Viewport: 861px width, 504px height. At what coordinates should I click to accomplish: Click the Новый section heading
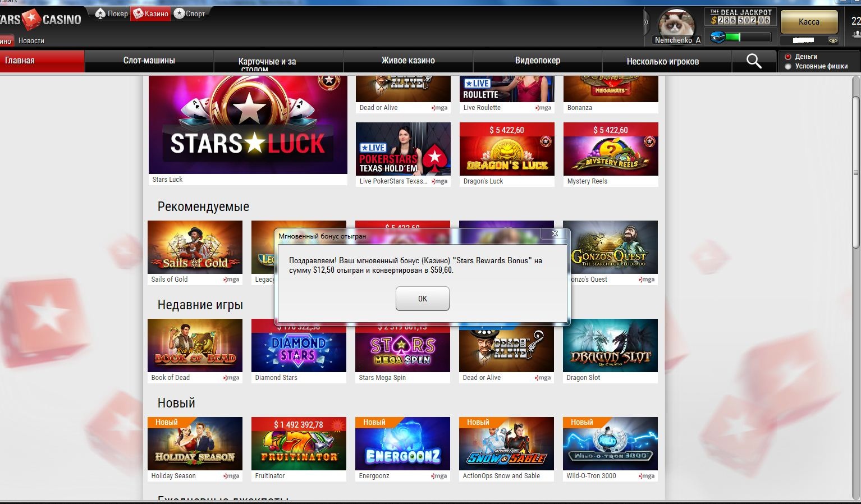click(176, 403)
